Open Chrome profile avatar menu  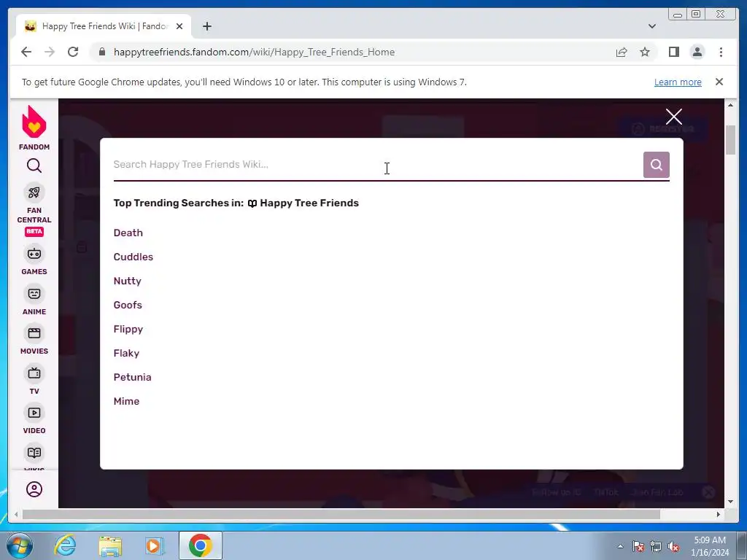[697, 52]
